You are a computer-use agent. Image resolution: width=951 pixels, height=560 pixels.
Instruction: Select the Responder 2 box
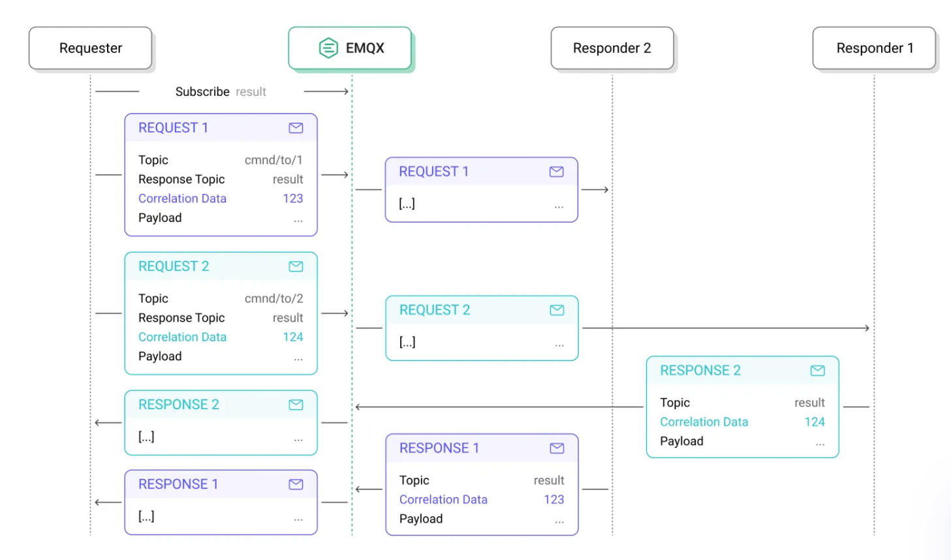pyautogui.click(x=612, y=48)
